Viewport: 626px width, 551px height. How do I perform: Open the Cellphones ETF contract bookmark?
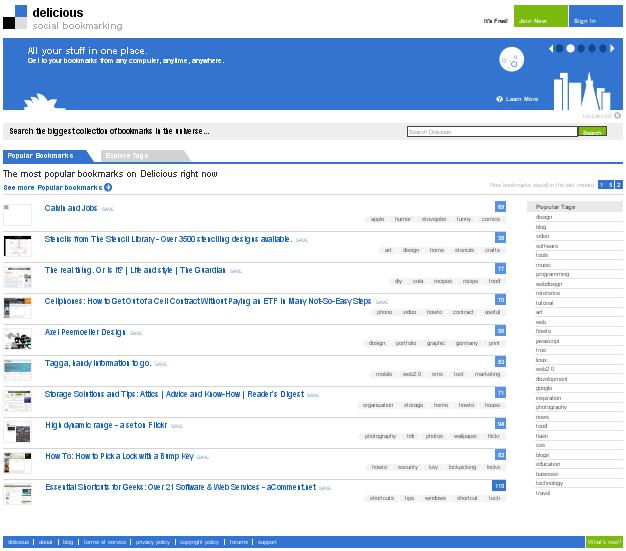208,301
